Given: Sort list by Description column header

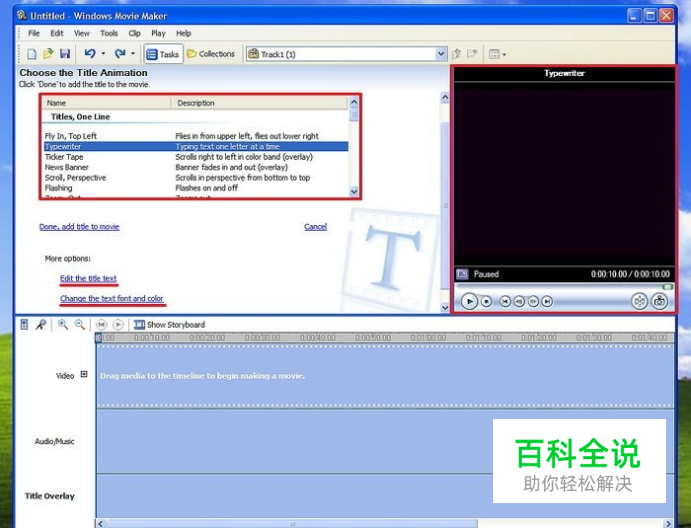Looking at the screenshot, I should click(260, 103).
